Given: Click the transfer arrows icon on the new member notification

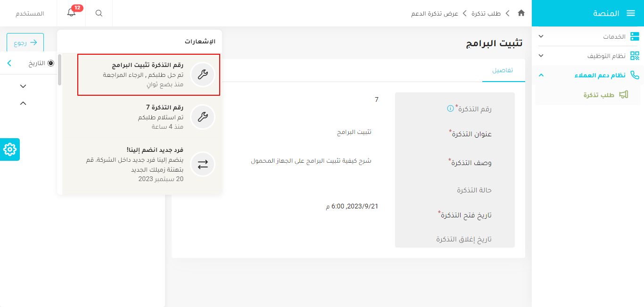Looking at the screenshot, I should [x=203, y=164].
